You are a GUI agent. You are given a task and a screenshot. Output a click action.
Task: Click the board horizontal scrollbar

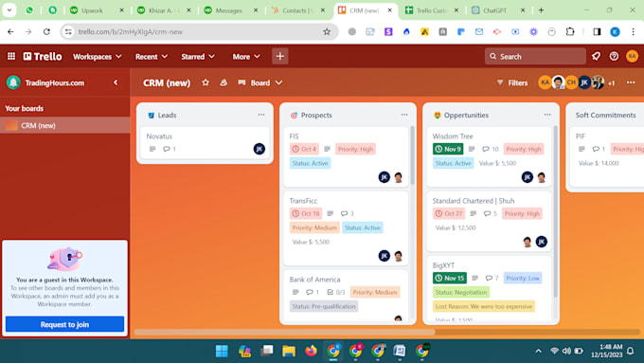point(284,332)
